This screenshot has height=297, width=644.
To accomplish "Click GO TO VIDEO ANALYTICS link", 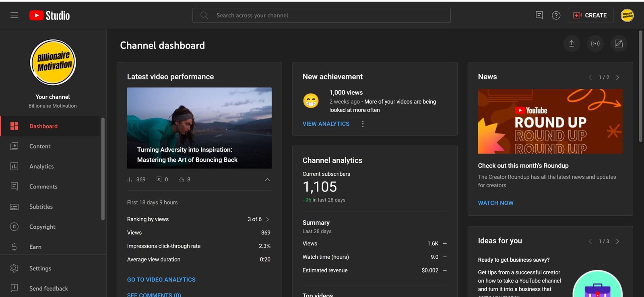I will (x=161, y=280).
